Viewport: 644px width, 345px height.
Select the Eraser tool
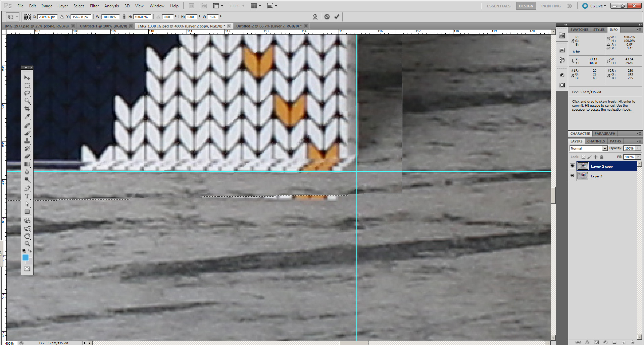(27, 156)
